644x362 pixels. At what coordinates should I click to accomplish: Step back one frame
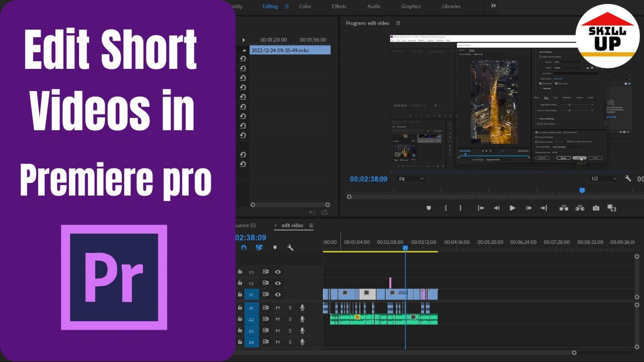497,208
